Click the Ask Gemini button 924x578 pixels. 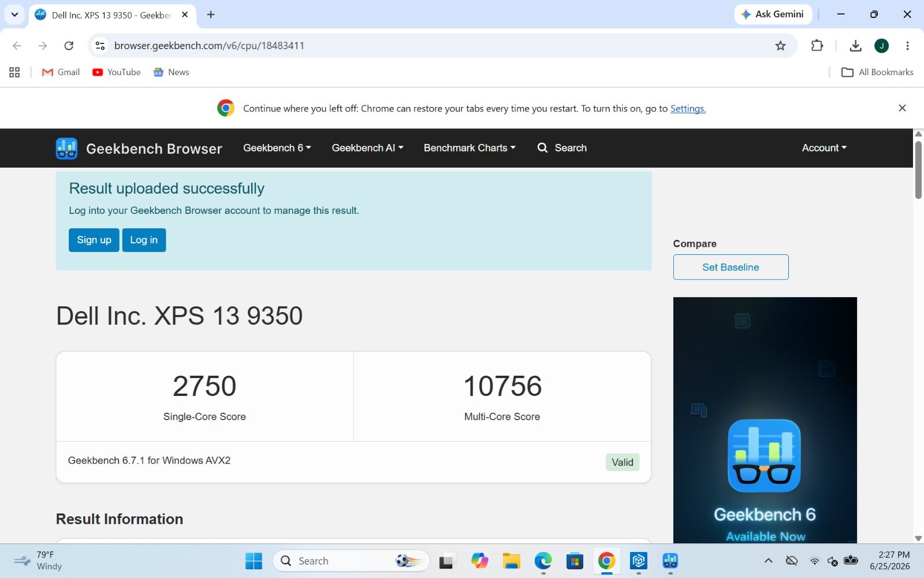773,14
